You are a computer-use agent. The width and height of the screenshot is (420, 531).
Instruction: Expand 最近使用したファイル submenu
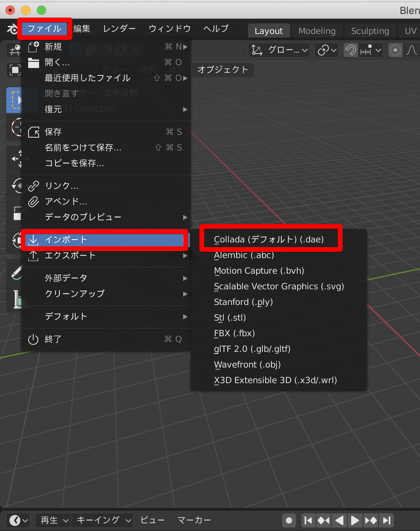pyautogui.click(x=106, y=78)
